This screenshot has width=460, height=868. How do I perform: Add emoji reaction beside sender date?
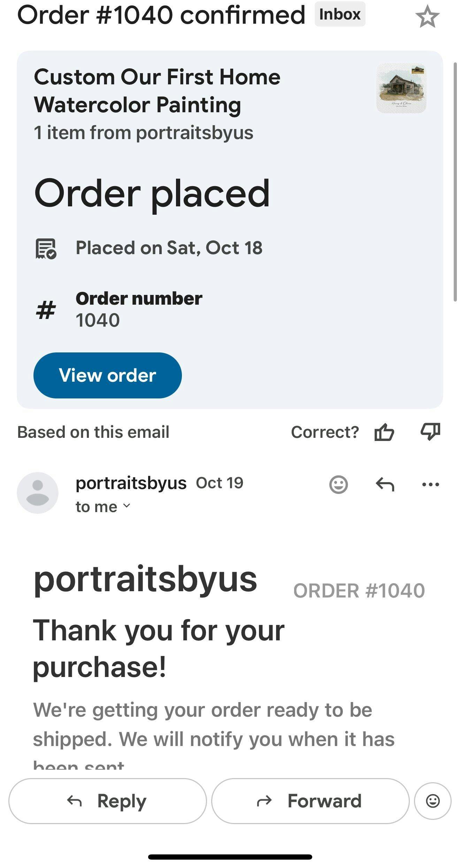338,485
